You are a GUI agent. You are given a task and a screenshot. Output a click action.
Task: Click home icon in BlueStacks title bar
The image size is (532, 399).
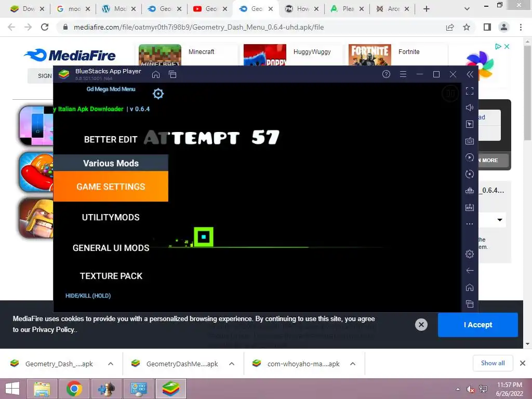156,74
